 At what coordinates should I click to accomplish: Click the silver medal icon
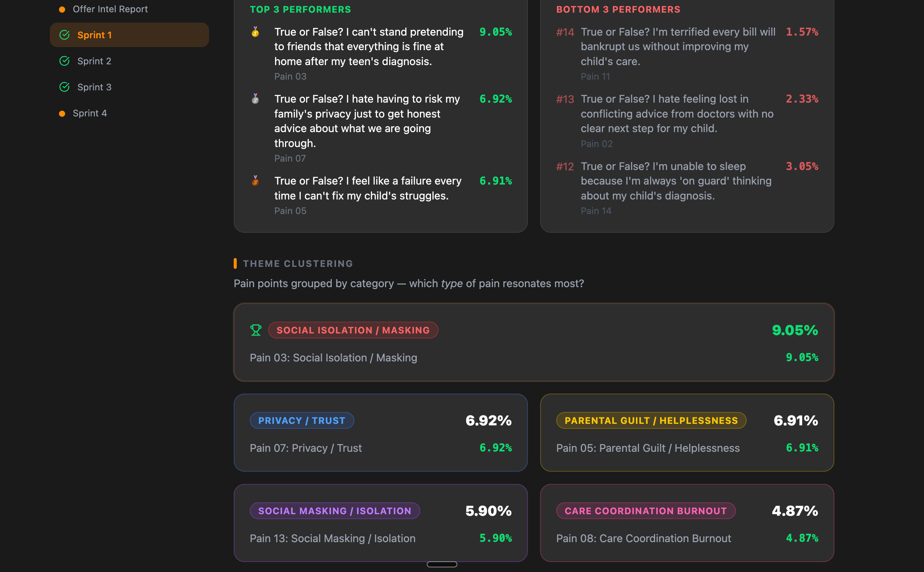click(255, 99)
